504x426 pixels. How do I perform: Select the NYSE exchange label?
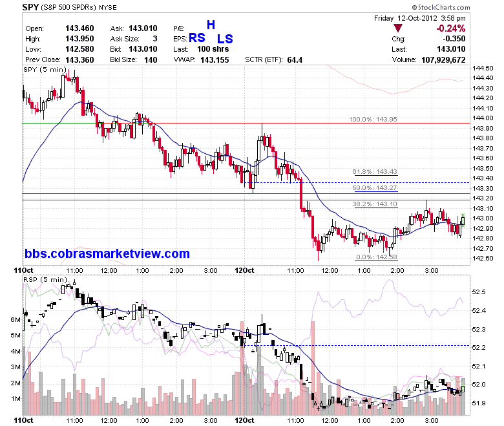(x=108, y=7)
